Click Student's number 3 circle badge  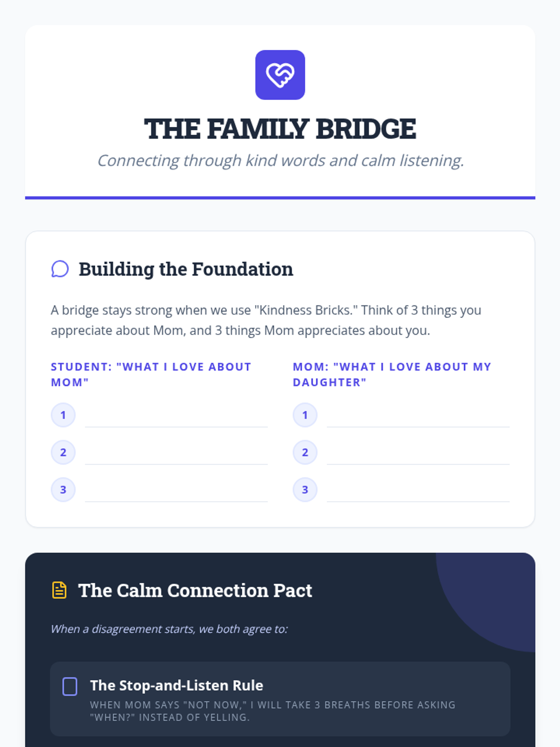coord(63,490)
